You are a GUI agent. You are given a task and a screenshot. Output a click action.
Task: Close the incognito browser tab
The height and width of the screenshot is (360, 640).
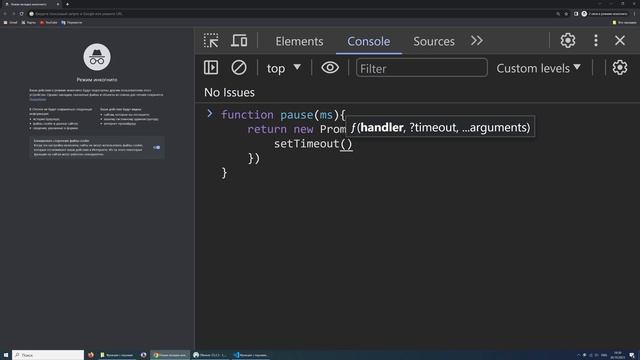(58, 4)
